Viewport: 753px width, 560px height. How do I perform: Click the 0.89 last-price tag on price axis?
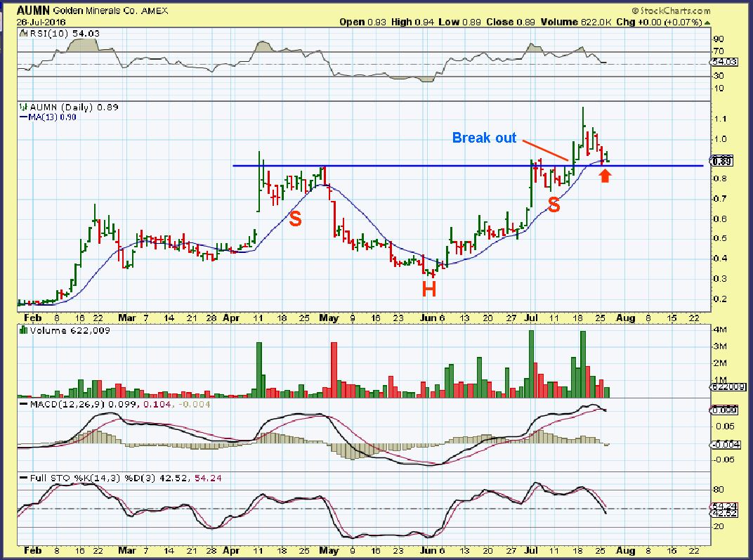tap(723, 161)
